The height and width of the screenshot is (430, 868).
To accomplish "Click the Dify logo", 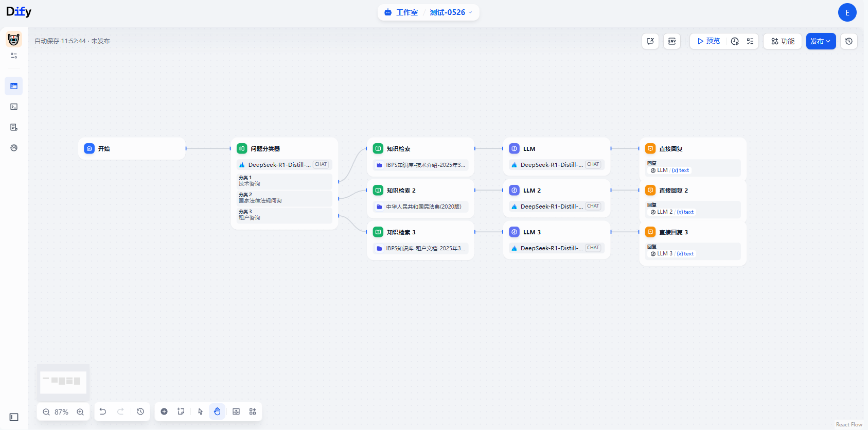I will tap(19, 11).
